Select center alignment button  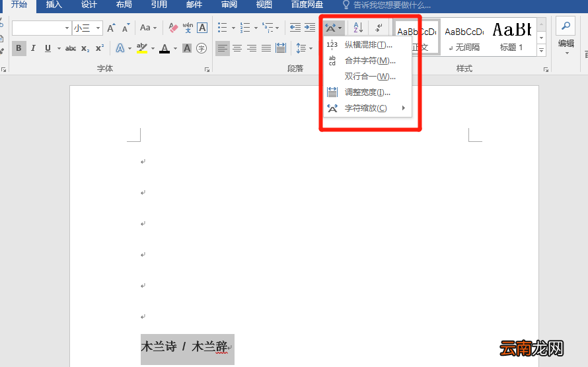click(237, 48)
